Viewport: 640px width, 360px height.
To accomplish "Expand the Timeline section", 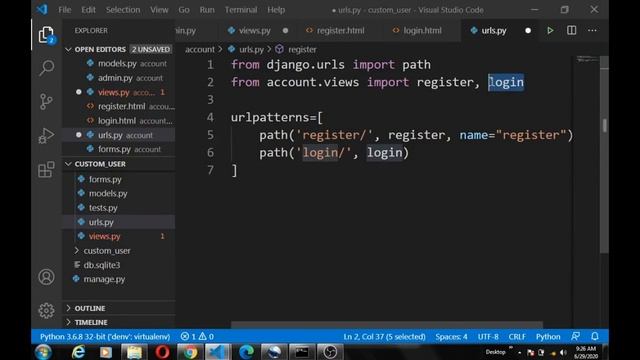I will tap(91, 322).
